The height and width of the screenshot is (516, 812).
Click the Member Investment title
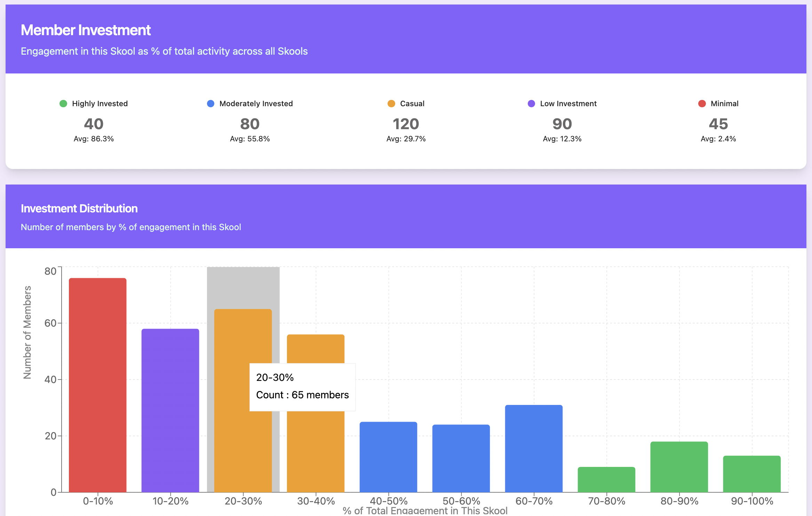tap(86, 30)
